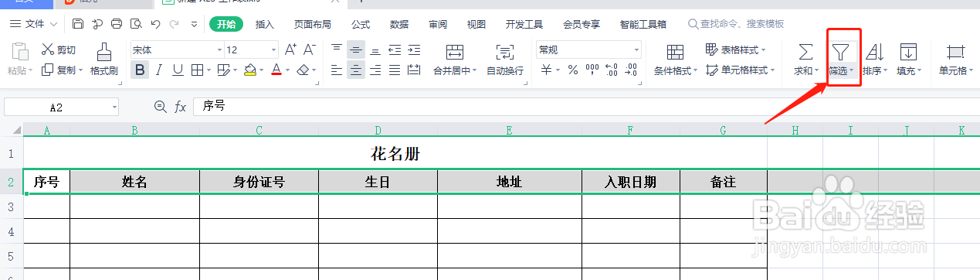The image size is (980, 280).
Task: Toggle Underline formatting
Action: pos(178,70)
